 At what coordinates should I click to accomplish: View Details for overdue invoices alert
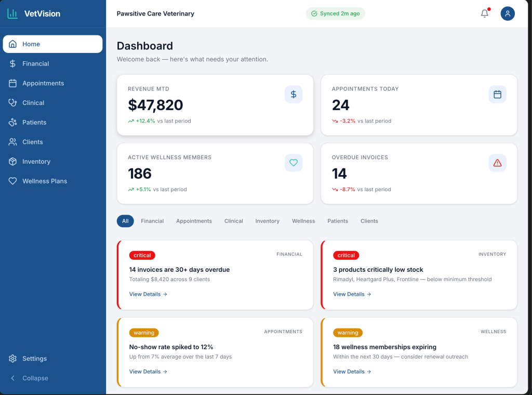pos(148,294)
